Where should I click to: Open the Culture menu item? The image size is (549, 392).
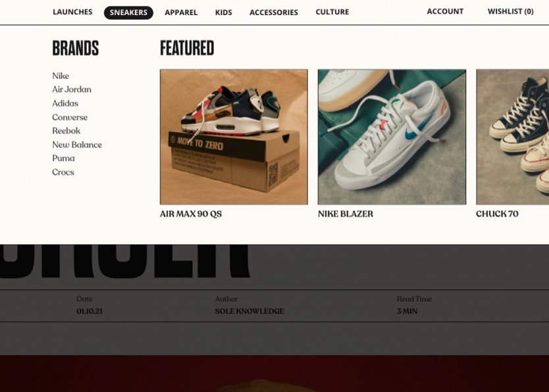pyautogui.click(x=332, y=12)
